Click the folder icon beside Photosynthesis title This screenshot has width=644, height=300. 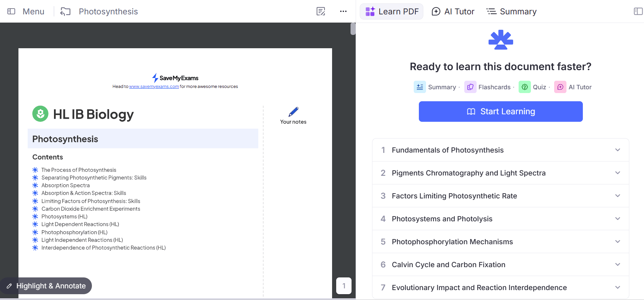[x=65, y=12]
